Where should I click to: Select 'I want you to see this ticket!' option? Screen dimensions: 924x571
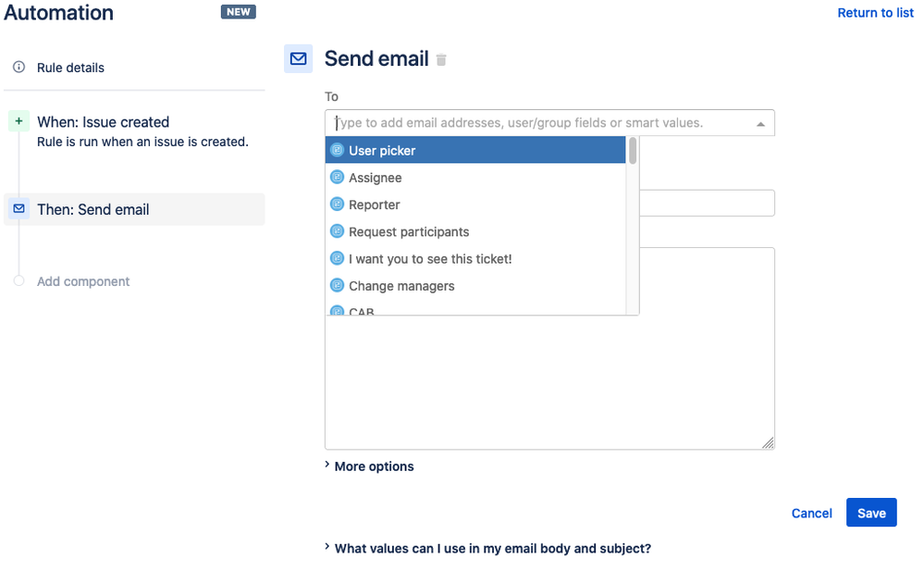tap(430, 259)
